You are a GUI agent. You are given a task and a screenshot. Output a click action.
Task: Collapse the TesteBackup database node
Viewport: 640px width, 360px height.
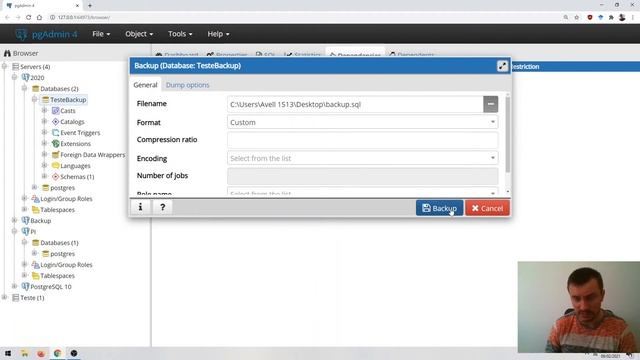point(35,100)
